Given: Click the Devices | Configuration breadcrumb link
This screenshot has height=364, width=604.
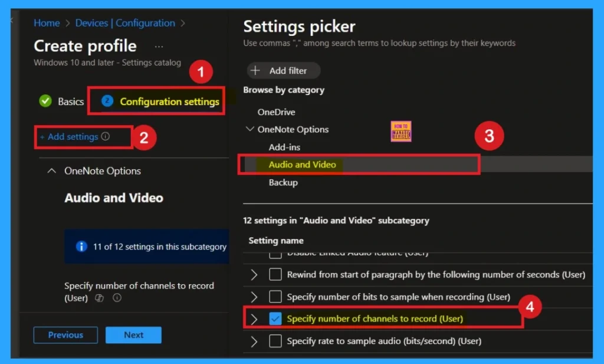Looking at the screenshot, I should 125,23.
